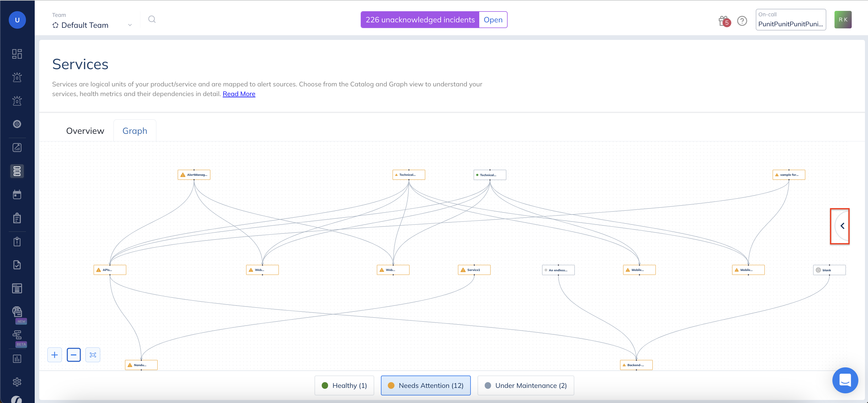Select the AlertManag... service node
Screen dimensions: 868x403
(194, 175)
